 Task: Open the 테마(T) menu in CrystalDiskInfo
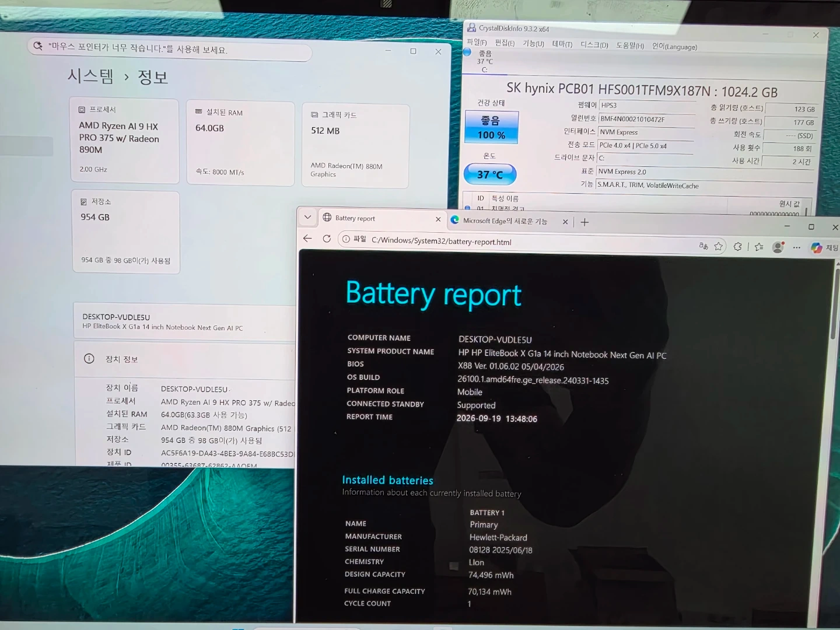(x=562, y=44)
